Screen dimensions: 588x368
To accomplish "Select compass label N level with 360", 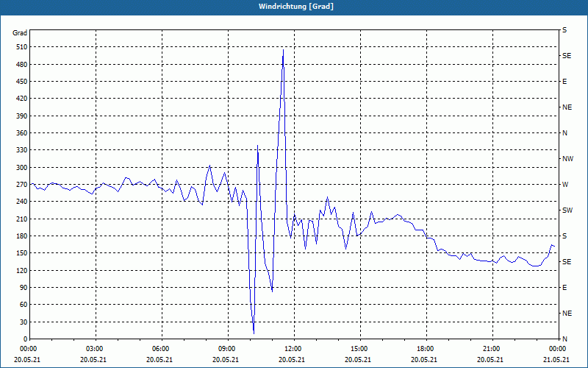I will pos(564,133).
